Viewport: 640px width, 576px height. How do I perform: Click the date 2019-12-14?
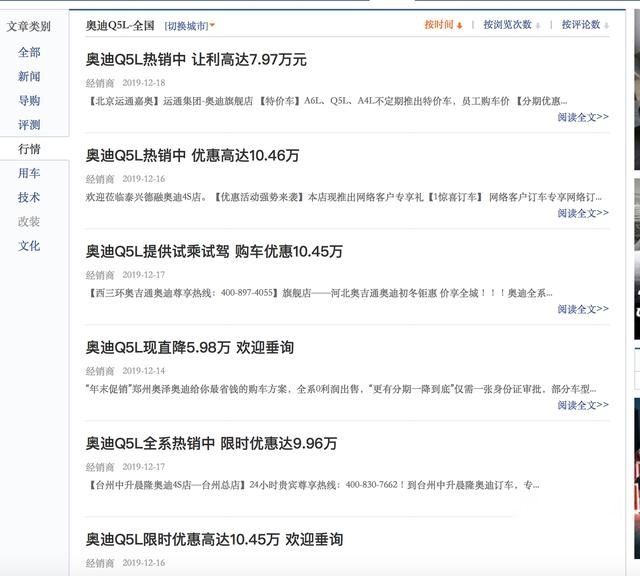tap(144, 371)
